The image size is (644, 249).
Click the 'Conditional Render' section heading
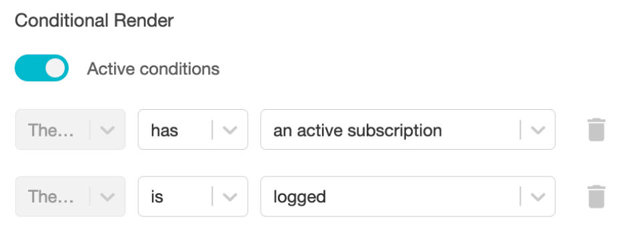94,21
